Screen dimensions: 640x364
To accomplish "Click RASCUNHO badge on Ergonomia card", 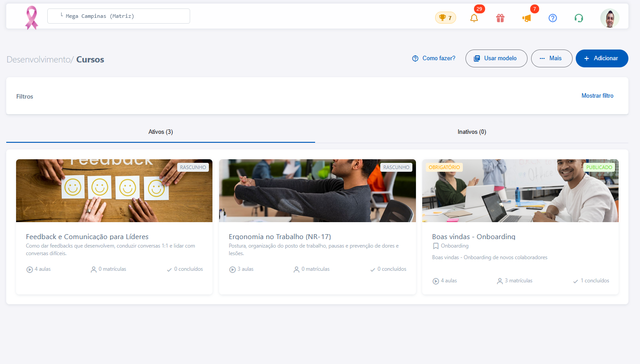I will (396, 167).
